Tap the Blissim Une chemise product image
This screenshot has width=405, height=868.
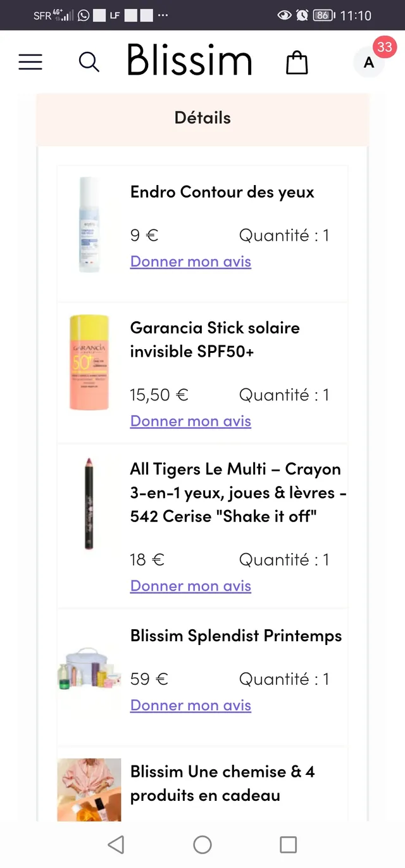point(89,789)
